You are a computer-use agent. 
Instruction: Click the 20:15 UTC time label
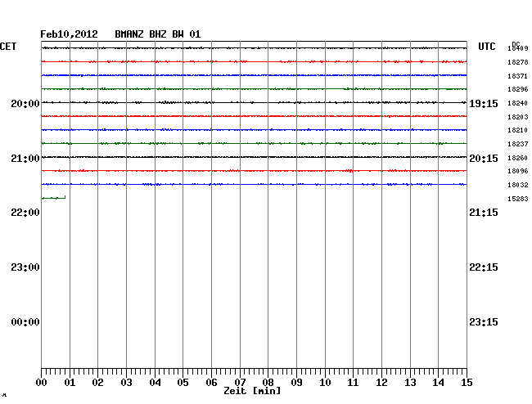click(484, 159)
